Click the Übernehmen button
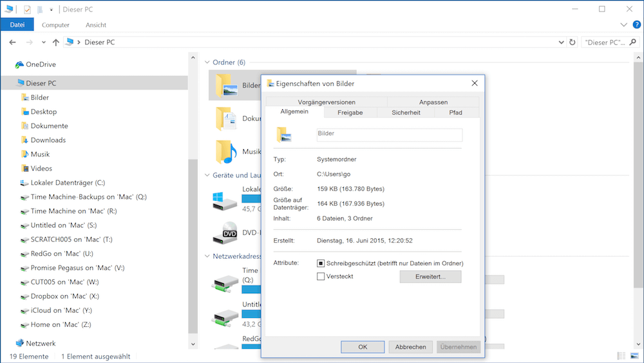This screenshot has height=363, width=644. [459, 347]
